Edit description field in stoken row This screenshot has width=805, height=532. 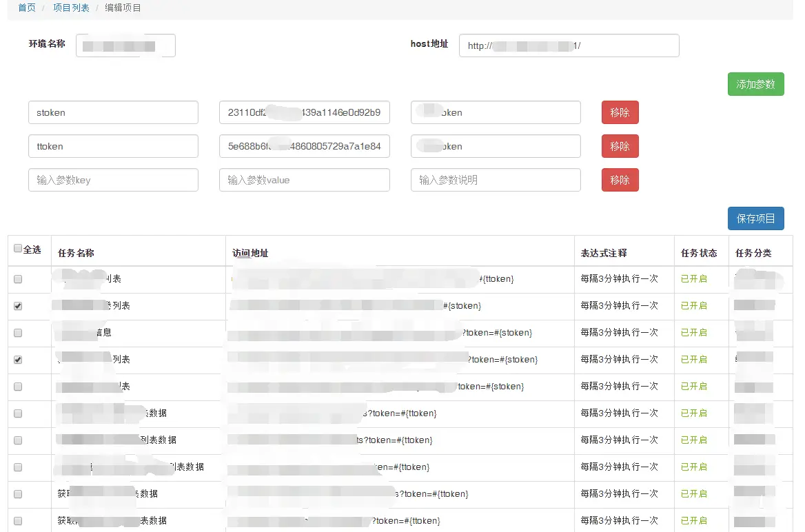point(496,112)
